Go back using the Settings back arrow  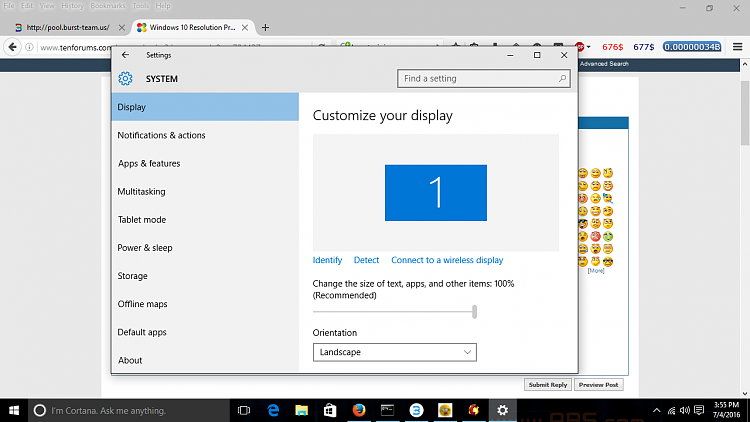pyautogui.click(x=125, y=55)
